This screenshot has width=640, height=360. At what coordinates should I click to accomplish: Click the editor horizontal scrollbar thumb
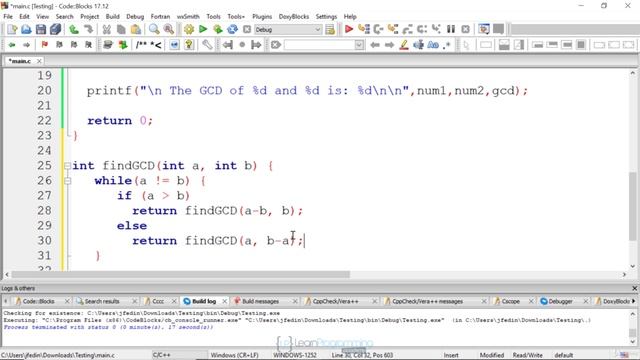[181, 275]
